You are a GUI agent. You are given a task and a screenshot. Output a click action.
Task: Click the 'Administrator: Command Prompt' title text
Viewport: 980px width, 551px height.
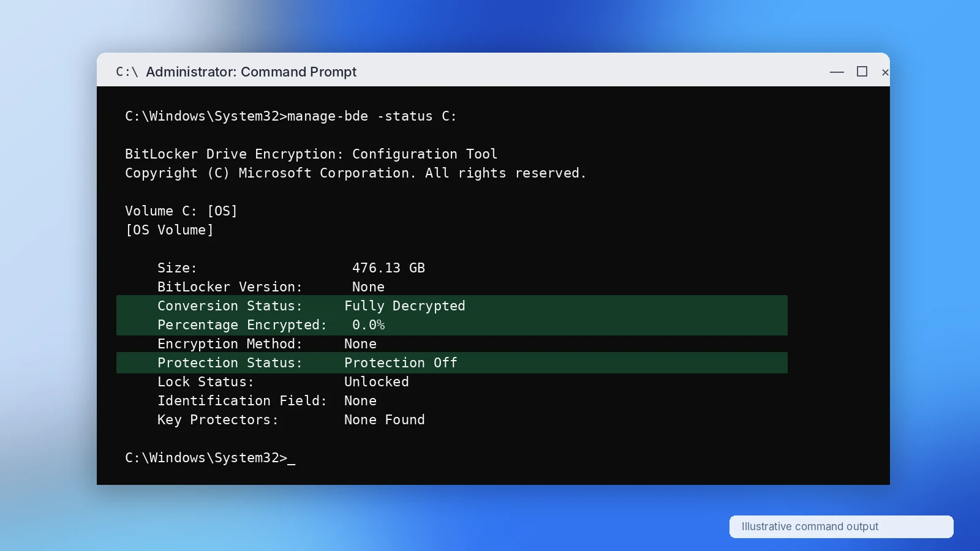click(x=251, y=72)
